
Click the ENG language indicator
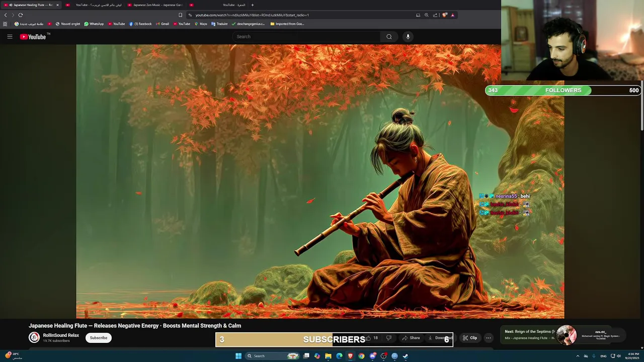tap(603, 356)
